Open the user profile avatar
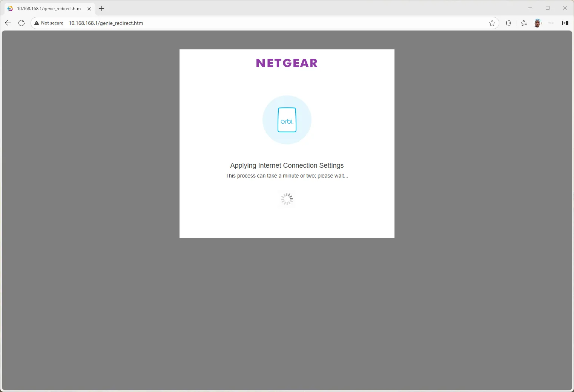 click(538, 23)
